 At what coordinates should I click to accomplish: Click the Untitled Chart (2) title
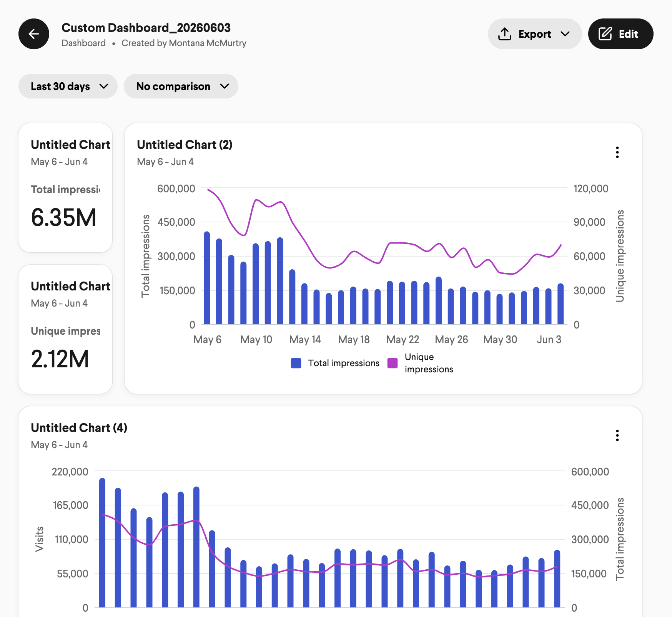coord(185,145)
